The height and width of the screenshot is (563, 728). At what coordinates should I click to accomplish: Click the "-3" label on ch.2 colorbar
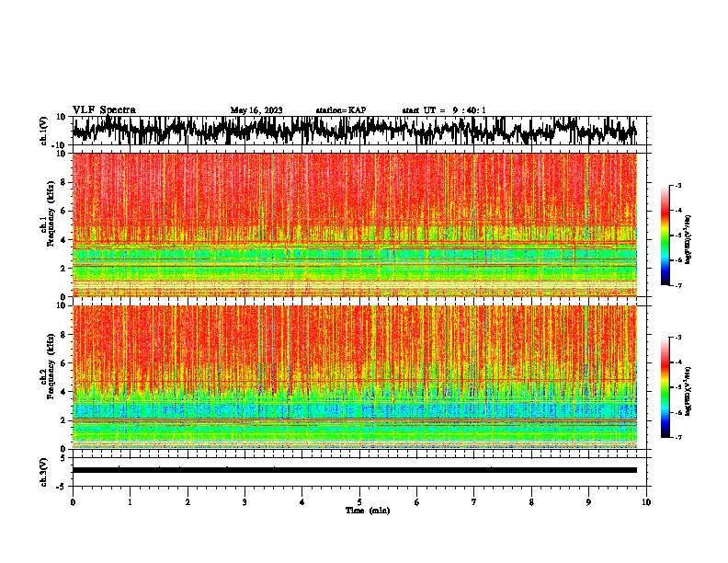click(x=677, y=338)
